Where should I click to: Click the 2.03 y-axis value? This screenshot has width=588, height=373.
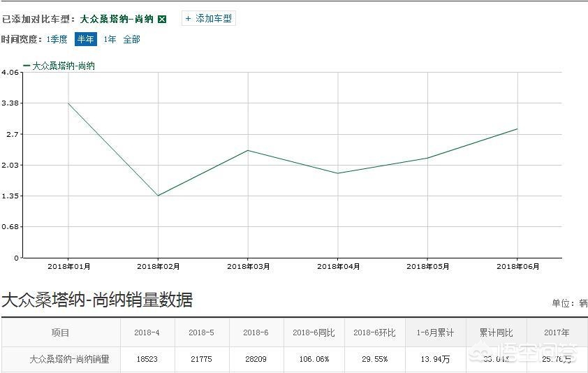pos(10,165)
